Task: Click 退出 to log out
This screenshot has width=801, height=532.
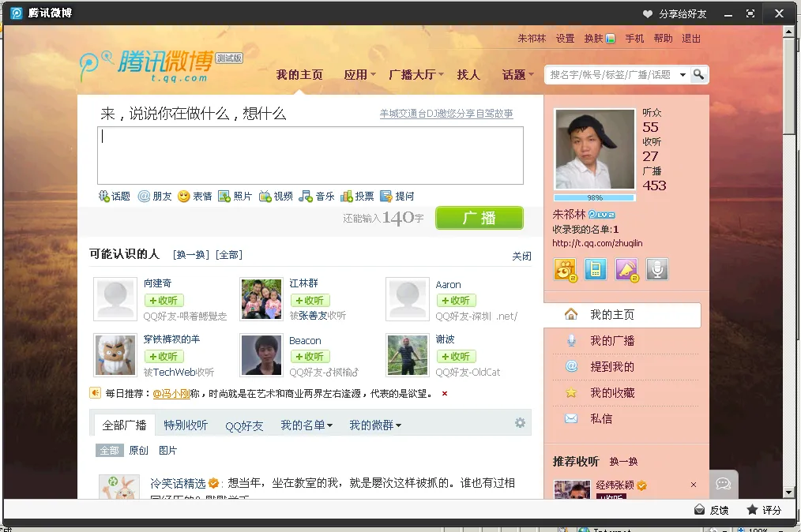Action: 690,39
